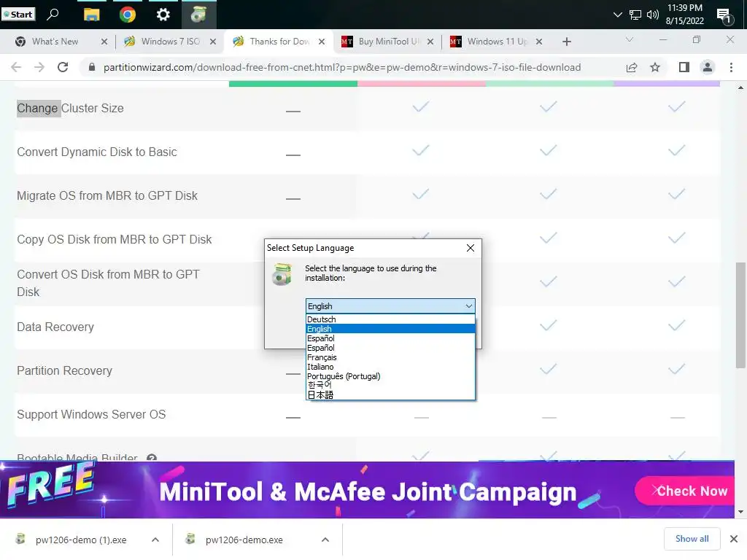Open Chrome tab search chevron
Image resolution: width=747 pixels, height=560 pixels.
coord(630,39)
